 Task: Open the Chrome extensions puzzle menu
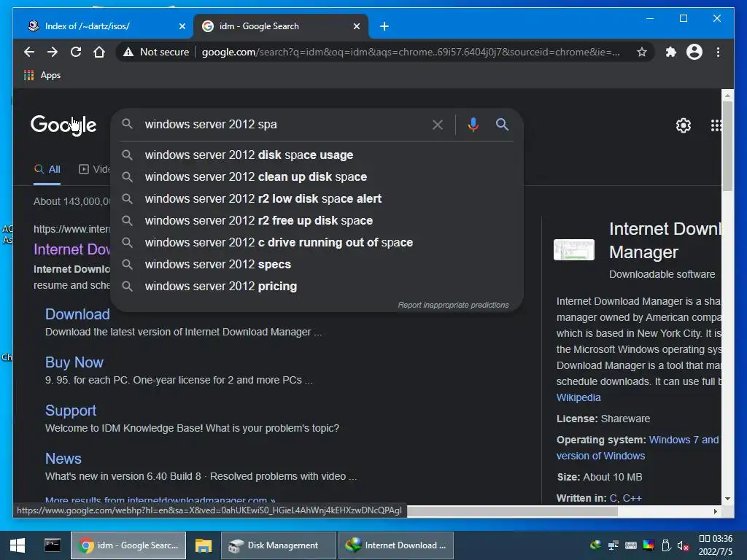[x=671, y=52]
